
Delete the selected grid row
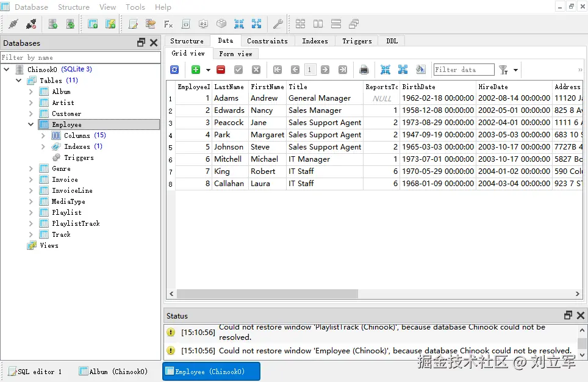[221, 70]
